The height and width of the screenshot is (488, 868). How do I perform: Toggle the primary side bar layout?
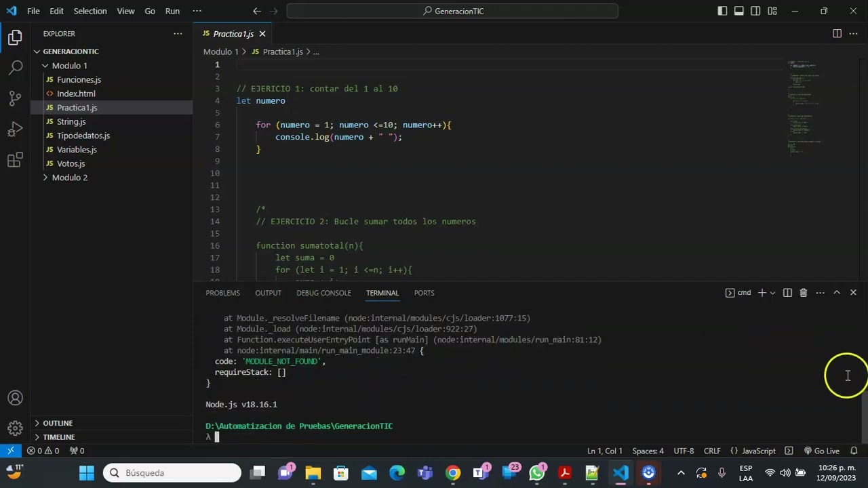click(722, 11)
